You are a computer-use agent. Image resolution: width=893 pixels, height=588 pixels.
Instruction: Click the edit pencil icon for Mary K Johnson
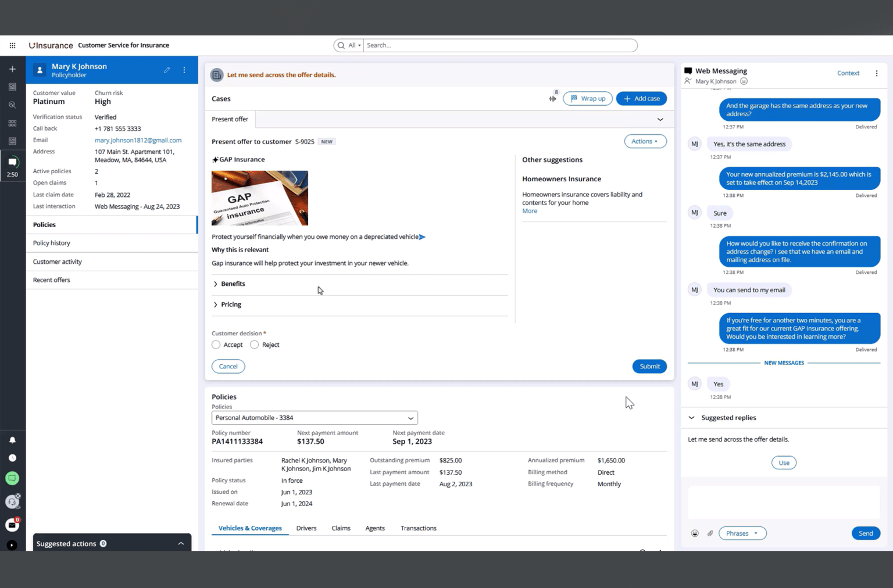click(x=167, y=70)
